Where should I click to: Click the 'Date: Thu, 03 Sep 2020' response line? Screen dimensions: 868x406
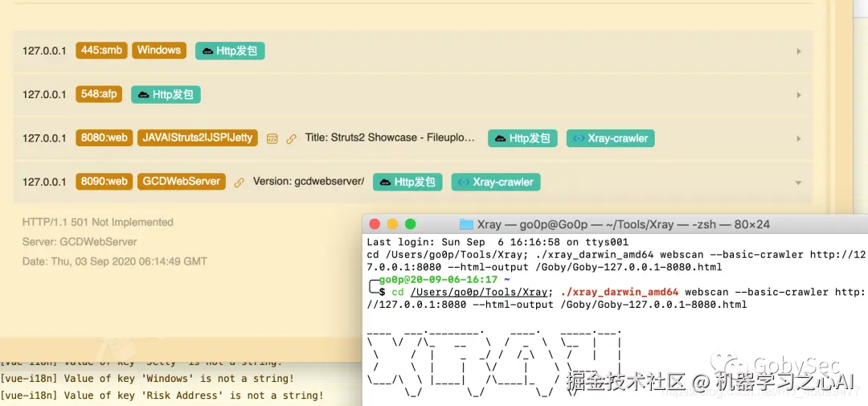pyautogui.click(x=115, y=260)
